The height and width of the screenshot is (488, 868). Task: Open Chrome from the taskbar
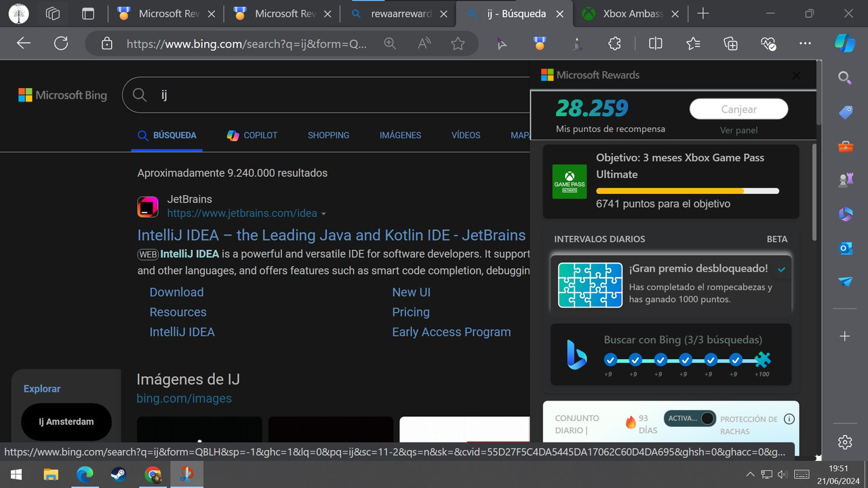(153, 474)
